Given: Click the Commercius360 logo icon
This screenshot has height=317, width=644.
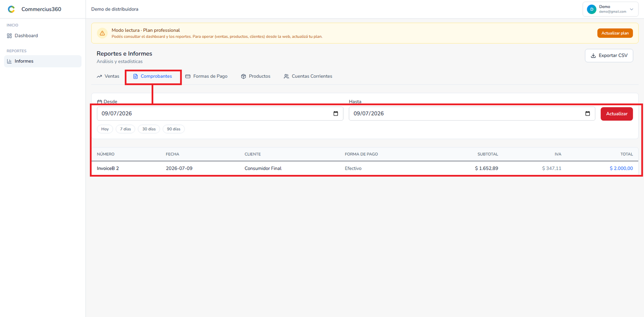Looking at the screenshot, I should click(11, 9).
